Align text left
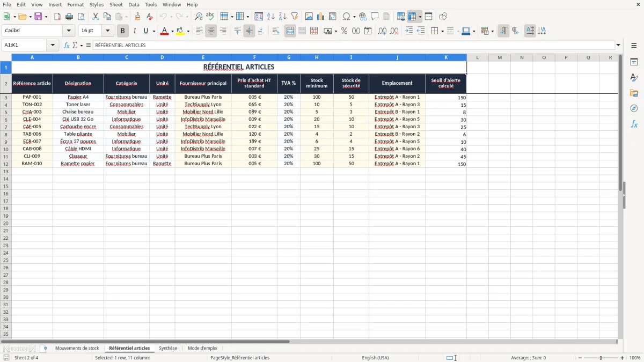This screenshot has height=362, width=644. 199,31
